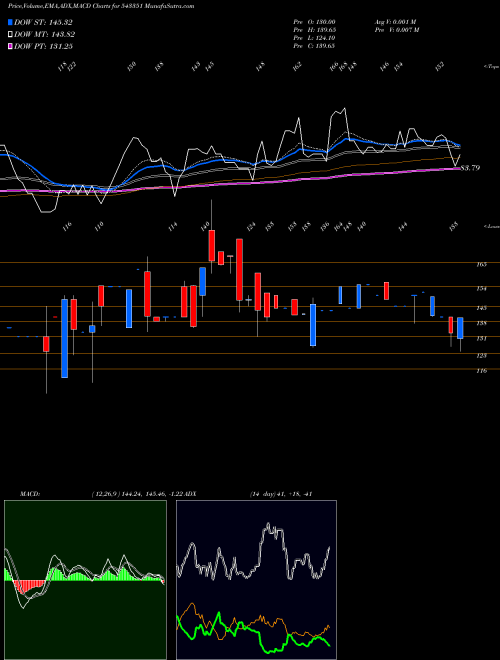
Task: Click the 'Pre O: 130.00' value
Action: [314, 22]
